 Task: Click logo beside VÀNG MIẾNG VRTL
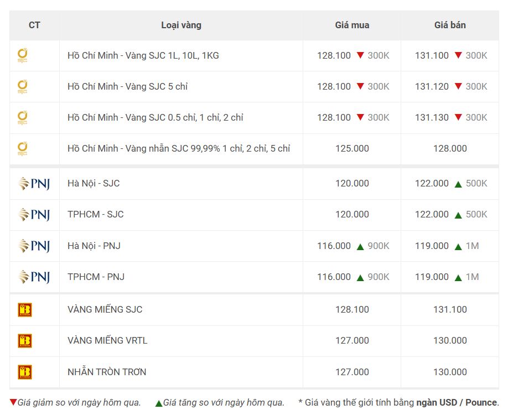[x=25, y=340]
